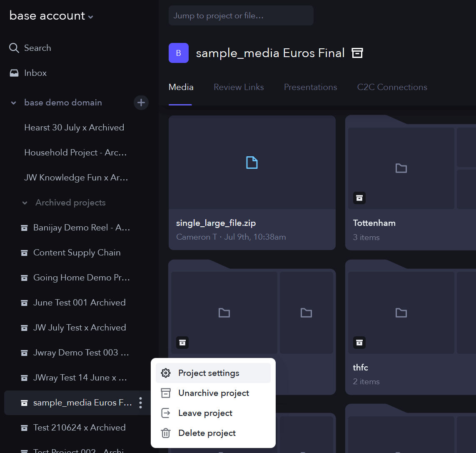
Task: Click the Leave project exit icon
Action: coord(166,413)
